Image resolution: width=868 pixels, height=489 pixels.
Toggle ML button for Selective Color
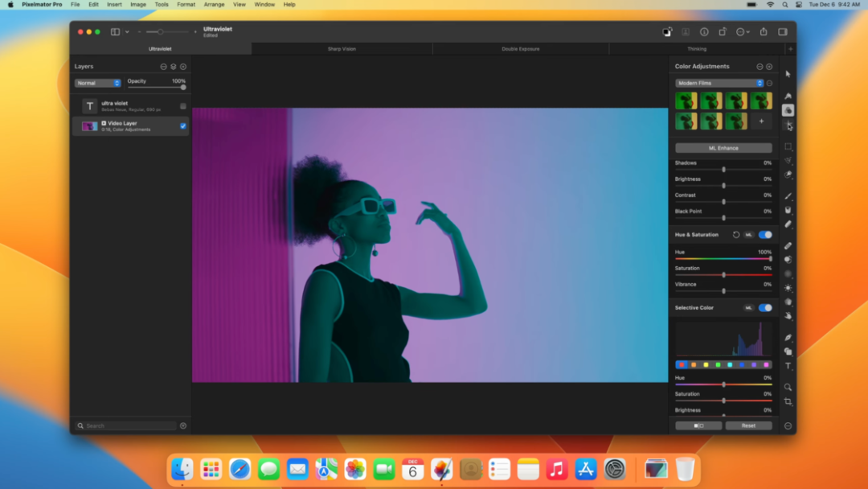pos(749,308)
